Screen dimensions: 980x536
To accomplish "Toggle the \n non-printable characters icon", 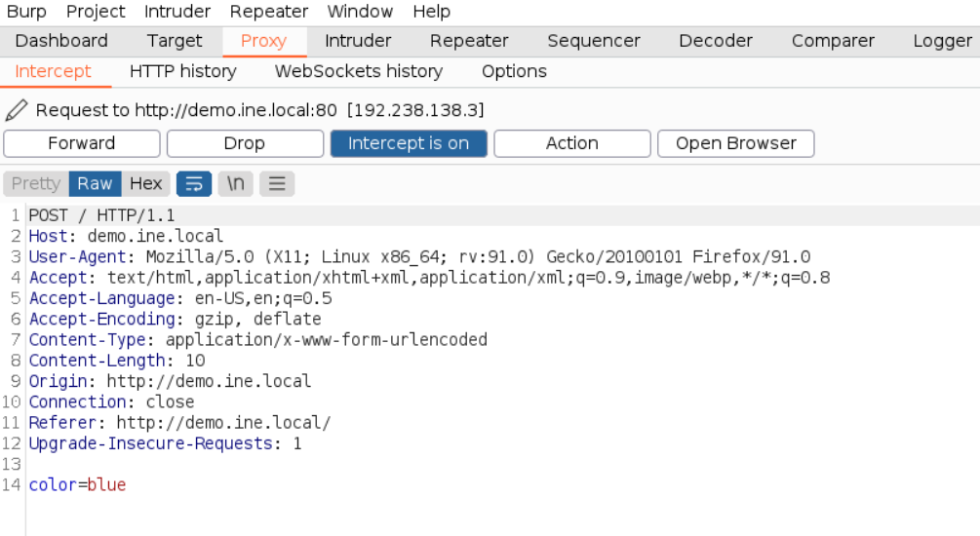I will coord(236,183).
